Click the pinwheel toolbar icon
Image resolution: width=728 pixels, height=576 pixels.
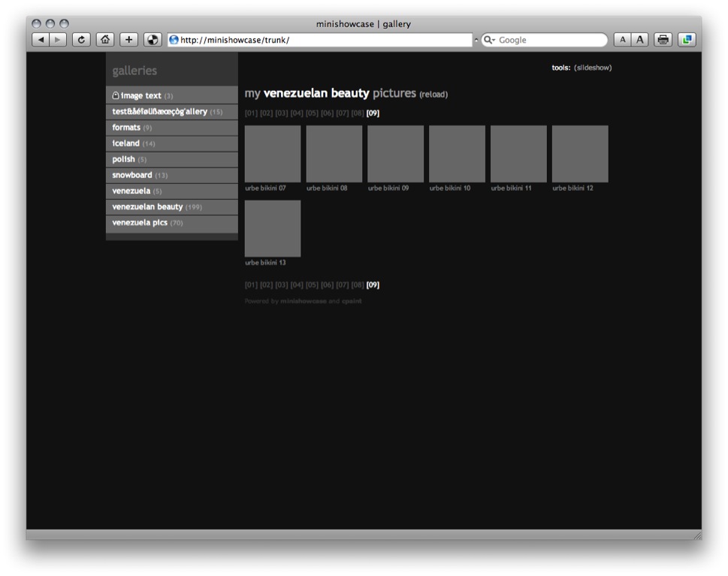pos(153,40)
